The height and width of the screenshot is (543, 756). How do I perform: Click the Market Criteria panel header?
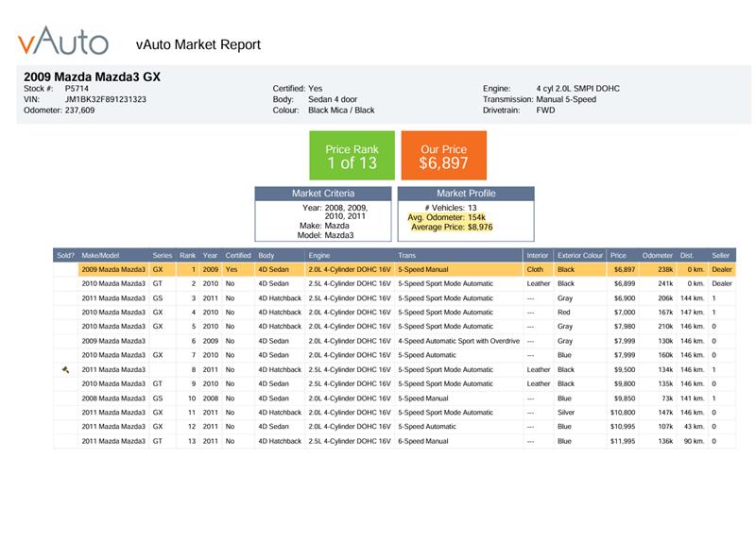coord(323,194)
